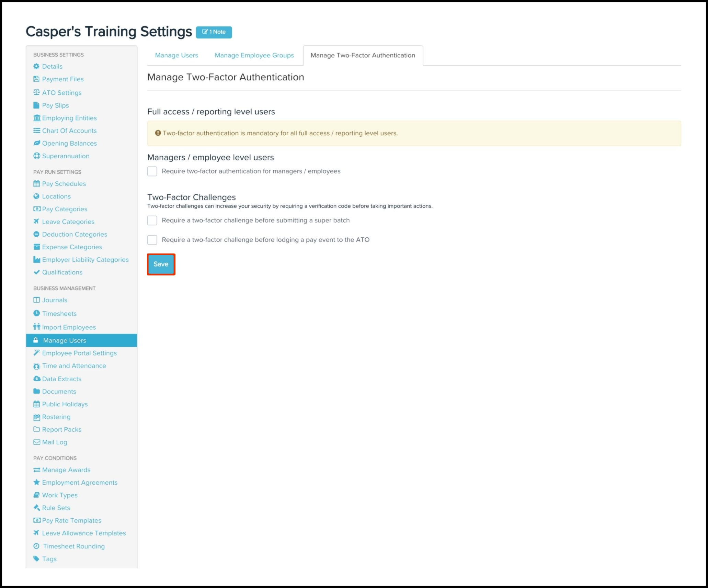This screenshot has height=588, width=708.
Task: Click the lifebuoy icon for Superannuation
Action: coord(37,156)
